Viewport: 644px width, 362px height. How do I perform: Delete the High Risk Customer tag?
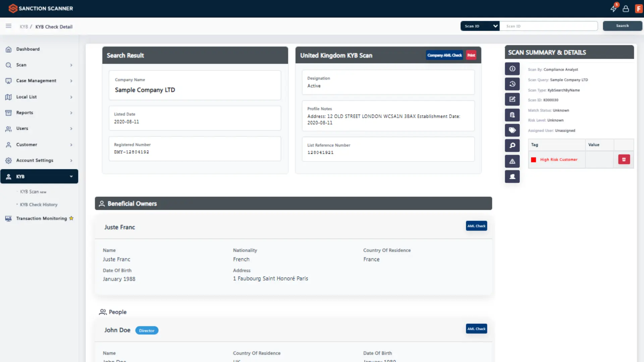coord(624,160)
